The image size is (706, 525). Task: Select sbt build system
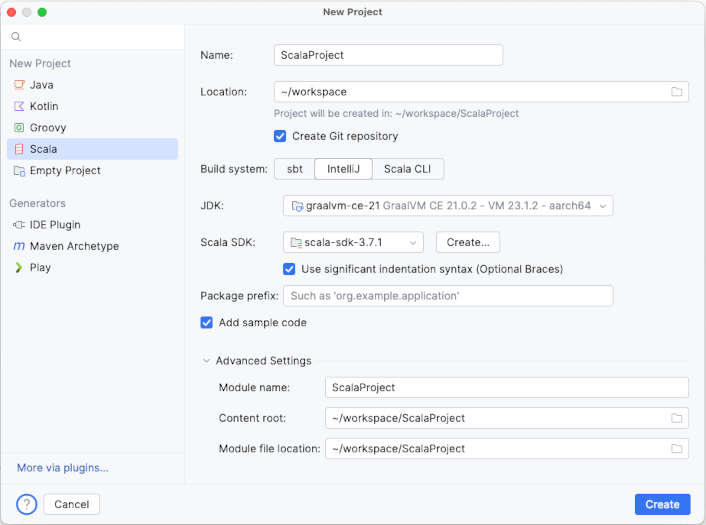coord(294,169)
